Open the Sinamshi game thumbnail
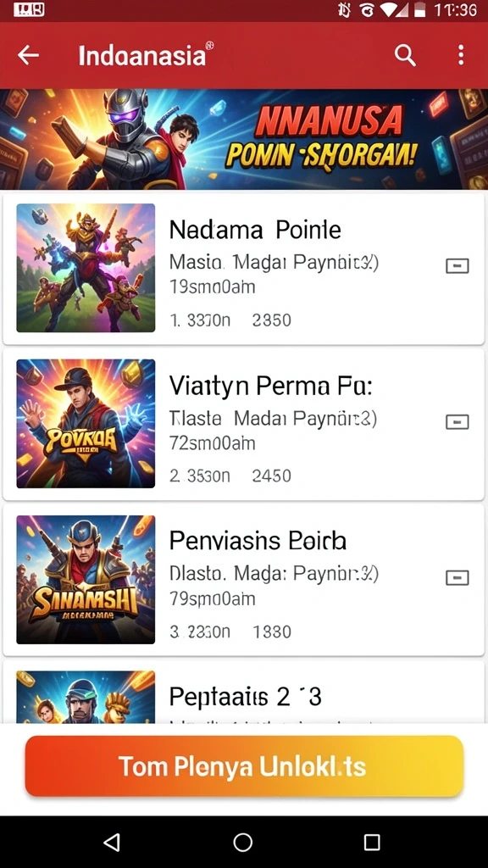Image resolution: width=488 pixels, height=868 pixels. (86, 580)
